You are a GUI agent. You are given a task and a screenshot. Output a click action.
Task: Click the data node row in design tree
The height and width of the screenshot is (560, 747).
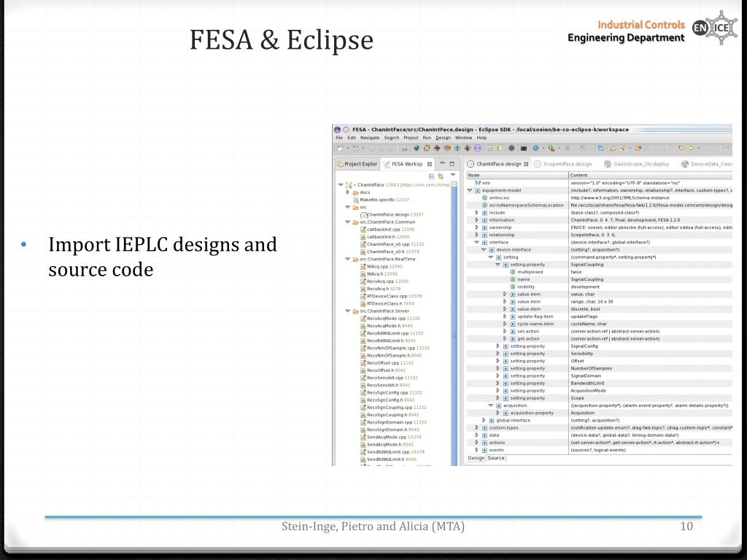pos(600,435)
